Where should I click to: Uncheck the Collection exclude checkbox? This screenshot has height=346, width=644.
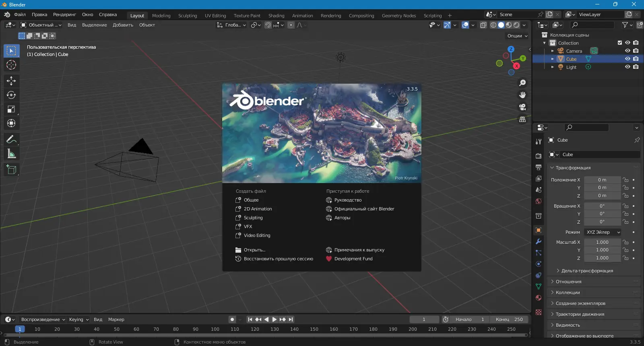620,43
